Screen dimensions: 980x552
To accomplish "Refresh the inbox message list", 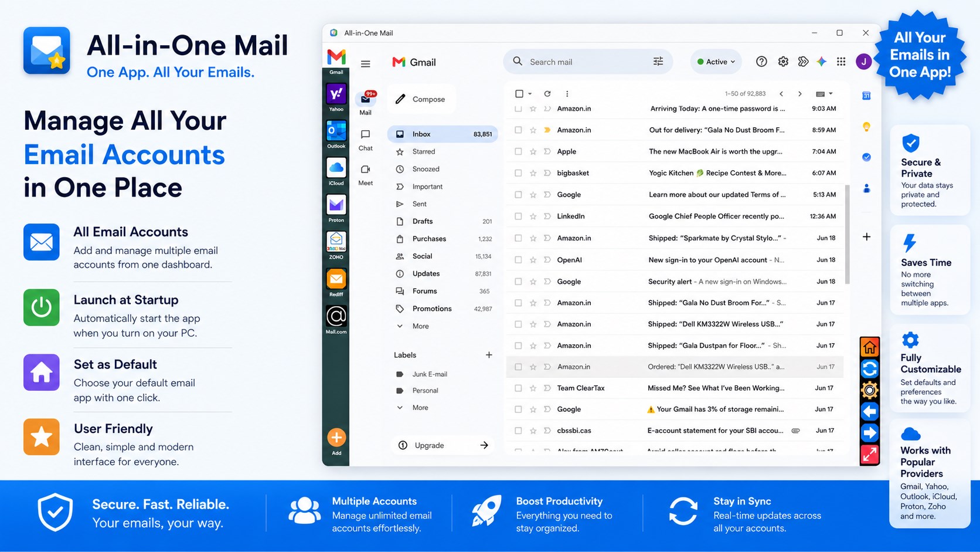I will (547, 94).
